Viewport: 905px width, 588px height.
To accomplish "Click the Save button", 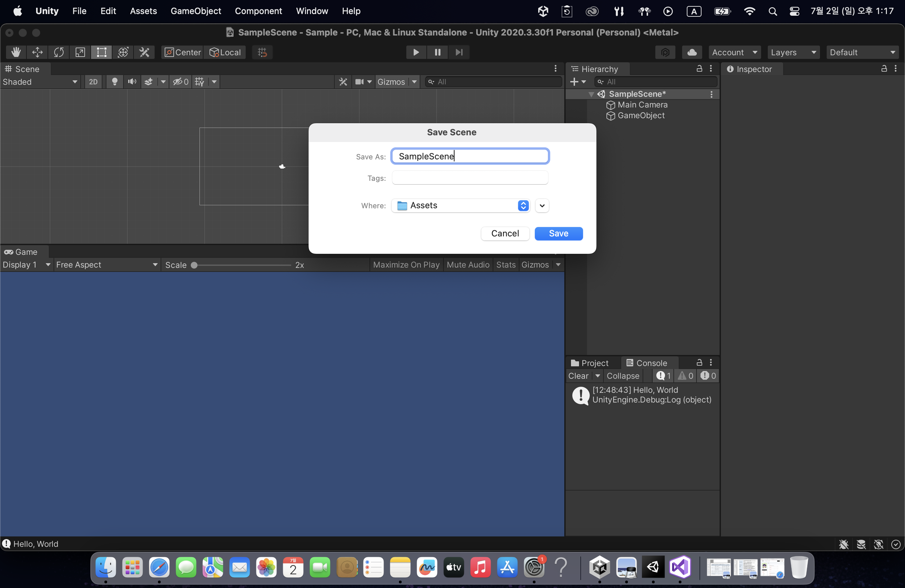I will 558,233.
